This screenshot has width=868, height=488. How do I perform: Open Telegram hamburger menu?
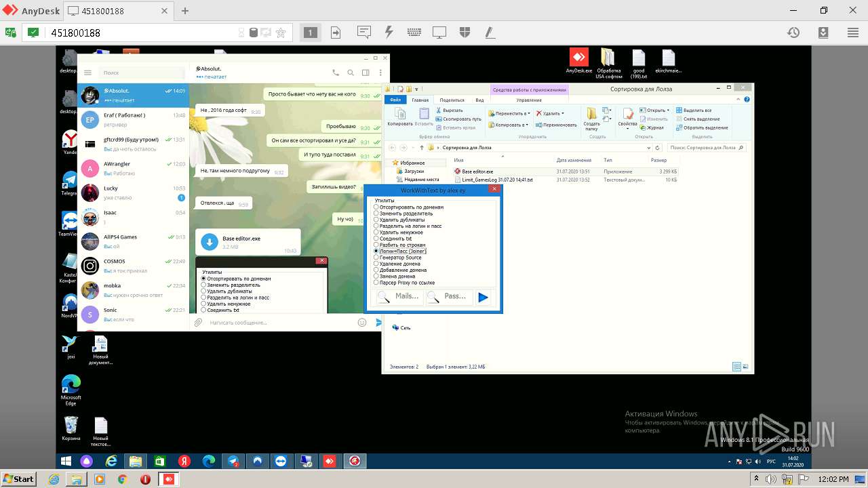click(88, 73)
